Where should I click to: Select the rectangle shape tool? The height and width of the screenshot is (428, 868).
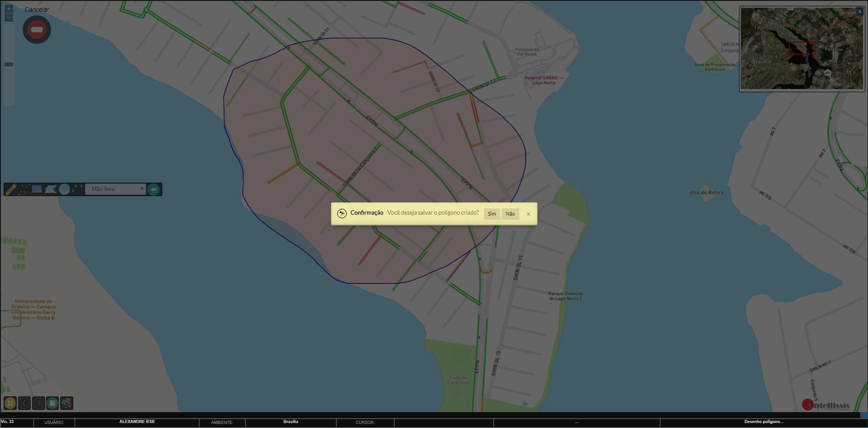pyautogui.click(x=37, y=189)
